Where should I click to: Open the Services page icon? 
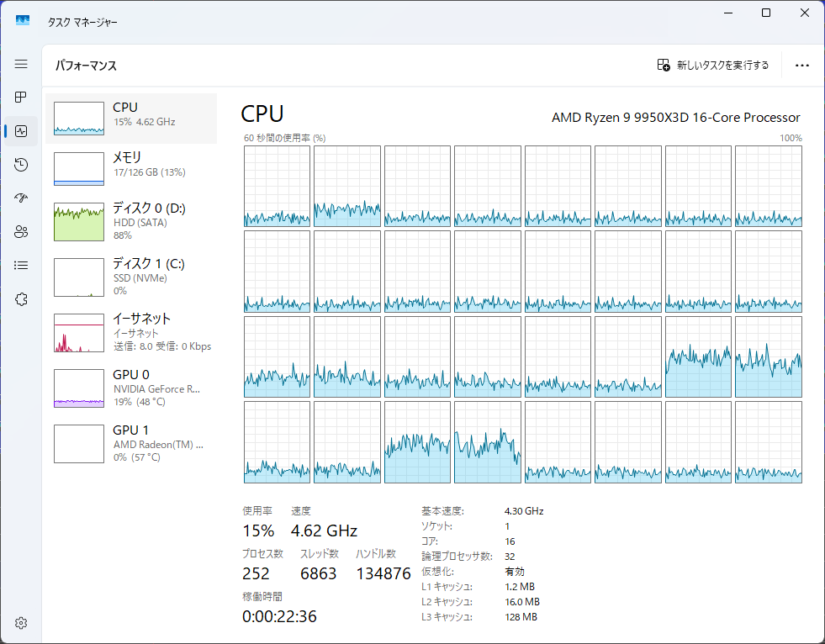[21, 299]
